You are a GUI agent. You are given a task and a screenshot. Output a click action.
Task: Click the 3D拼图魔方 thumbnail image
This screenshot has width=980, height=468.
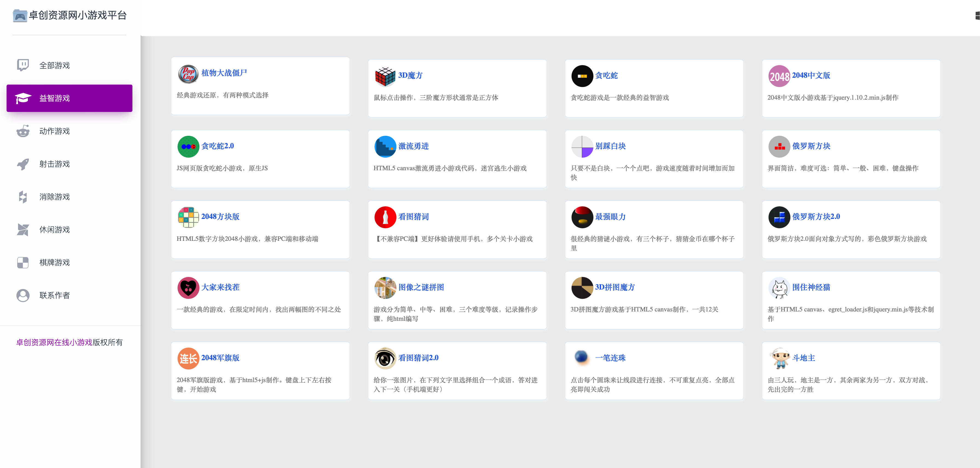[582, 288]
